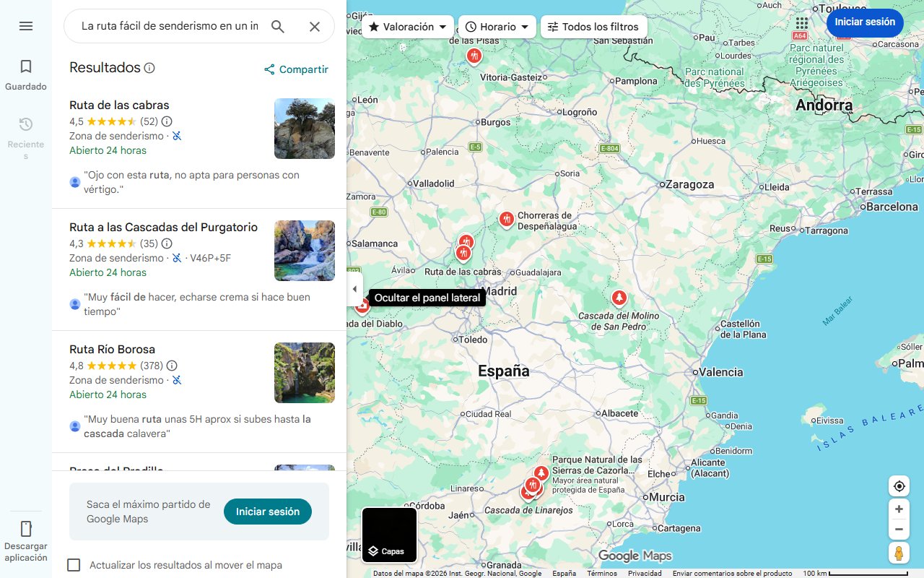The image size is (924, 578).
Task: Click the blue Iniciar sesión button
Action: coord(865,22)
